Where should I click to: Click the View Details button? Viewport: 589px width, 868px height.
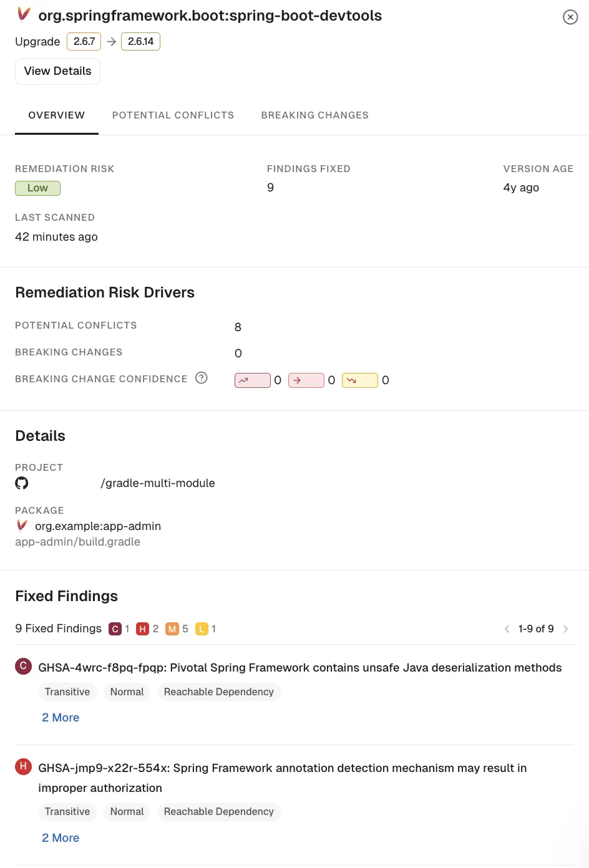coord(57,71)
